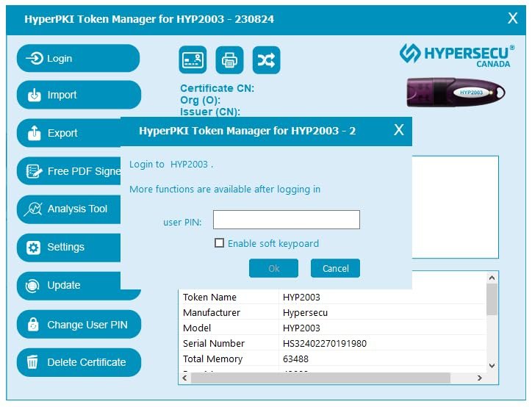This screenshot has height=407, width=532.
Task: Click the printer icon button
Action: coord(229,60)
